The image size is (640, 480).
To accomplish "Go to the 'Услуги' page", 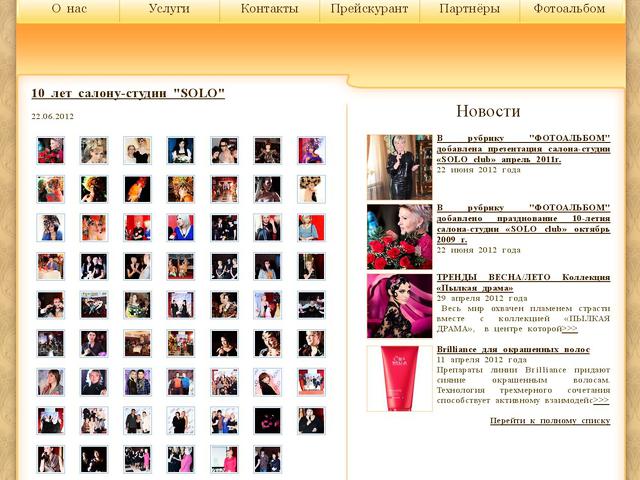I will click(x=169, y=9).
